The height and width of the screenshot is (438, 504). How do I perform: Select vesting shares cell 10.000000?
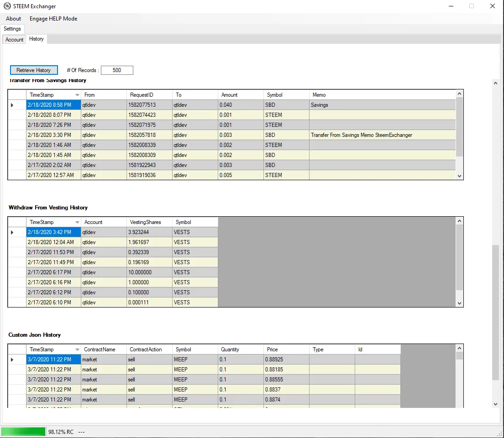coord(149,272)
